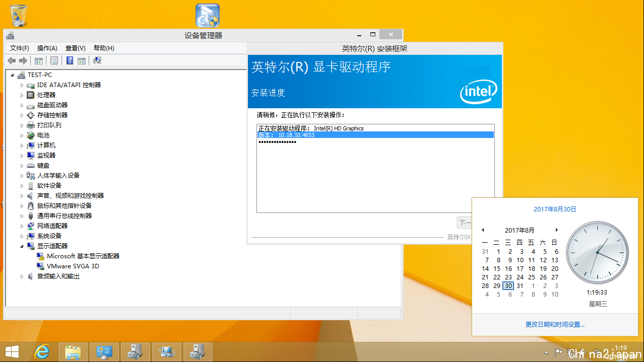Select date 15 in the calendar
Viewport: 644px width, 362px height.
pos(497,268)
